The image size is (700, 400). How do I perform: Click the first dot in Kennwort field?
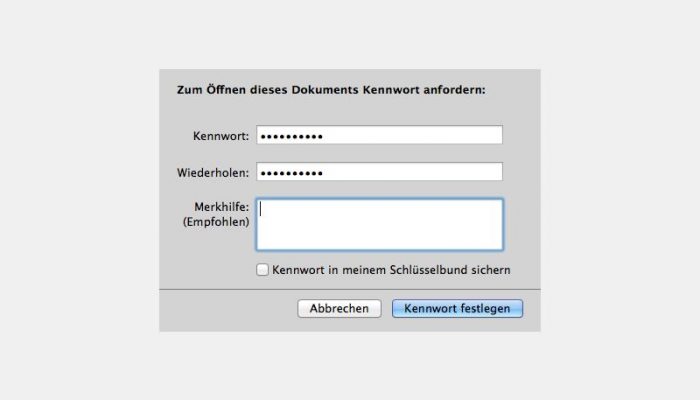(x=263, y=137)
